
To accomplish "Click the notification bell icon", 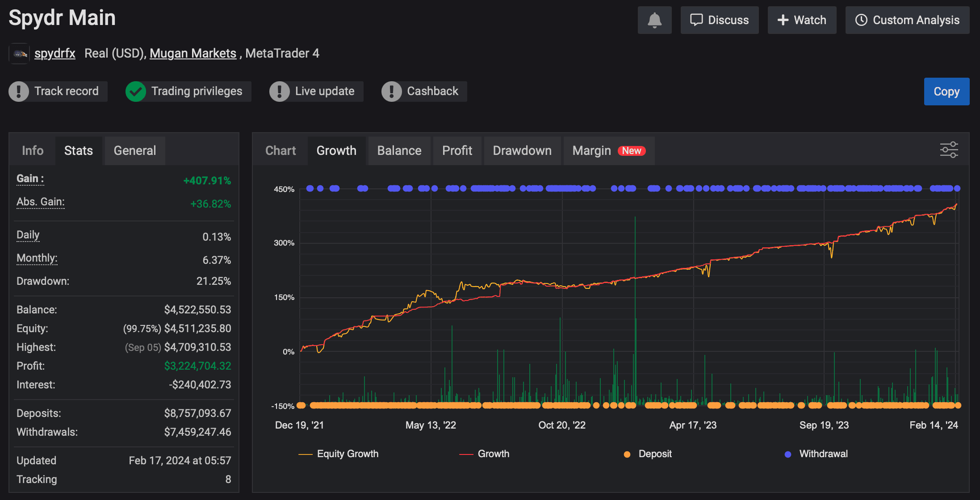I will tap(654, 20).
